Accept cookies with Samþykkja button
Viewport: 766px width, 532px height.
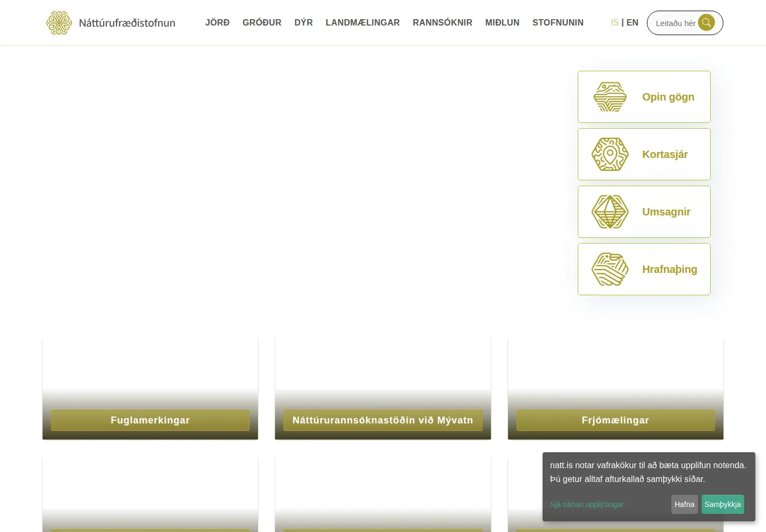click(x=723, y=504)
